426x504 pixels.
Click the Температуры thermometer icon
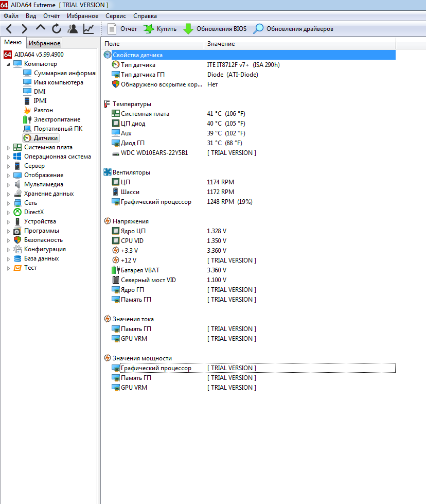107,104
